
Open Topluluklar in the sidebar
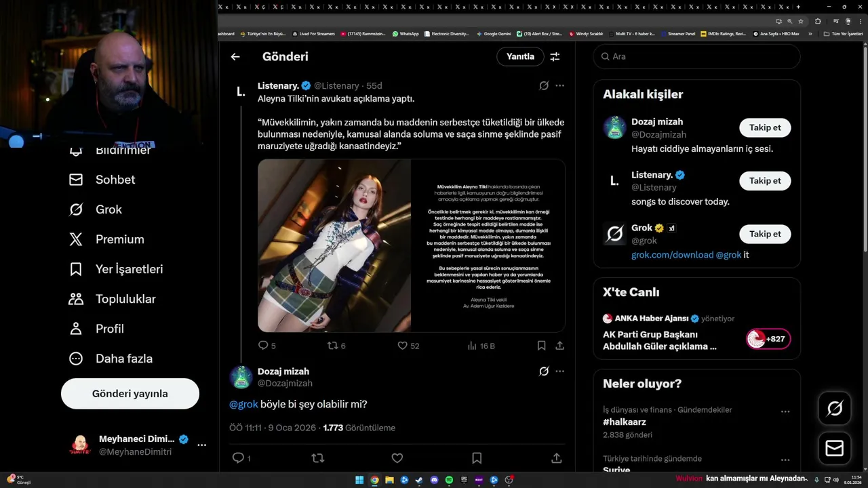pos(113,299)
